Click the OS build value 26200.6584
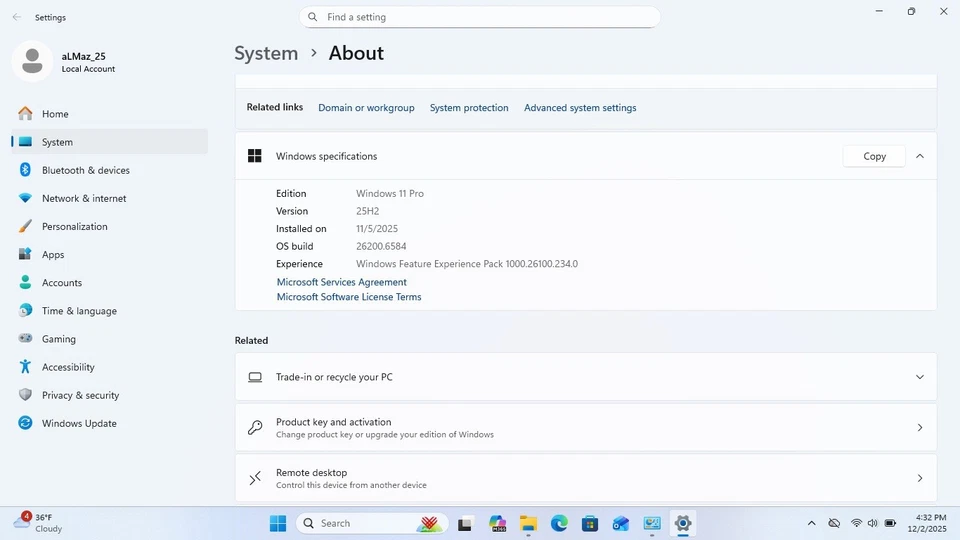960x540 pixels. pos(381,246)
